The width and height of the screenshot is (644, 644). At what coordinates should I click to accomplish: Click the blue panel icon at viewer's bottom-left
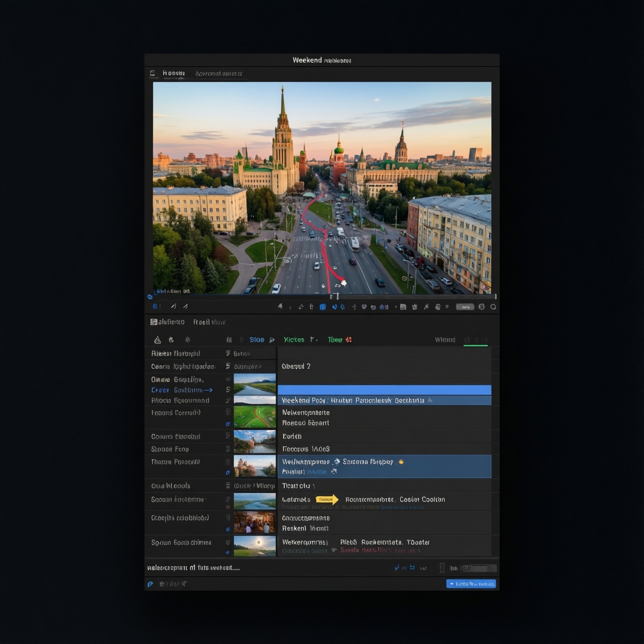tap(155, 306)
